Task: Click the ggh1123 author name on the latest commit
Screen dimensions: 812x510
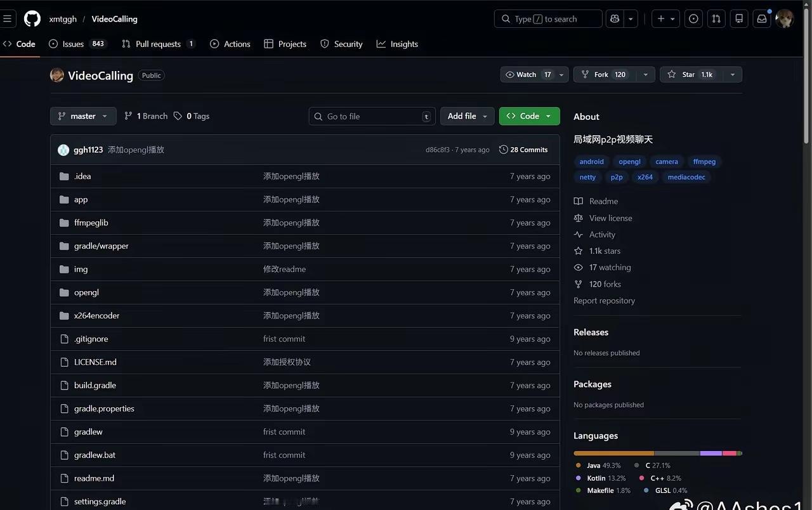Action: [x=88, y=150]
